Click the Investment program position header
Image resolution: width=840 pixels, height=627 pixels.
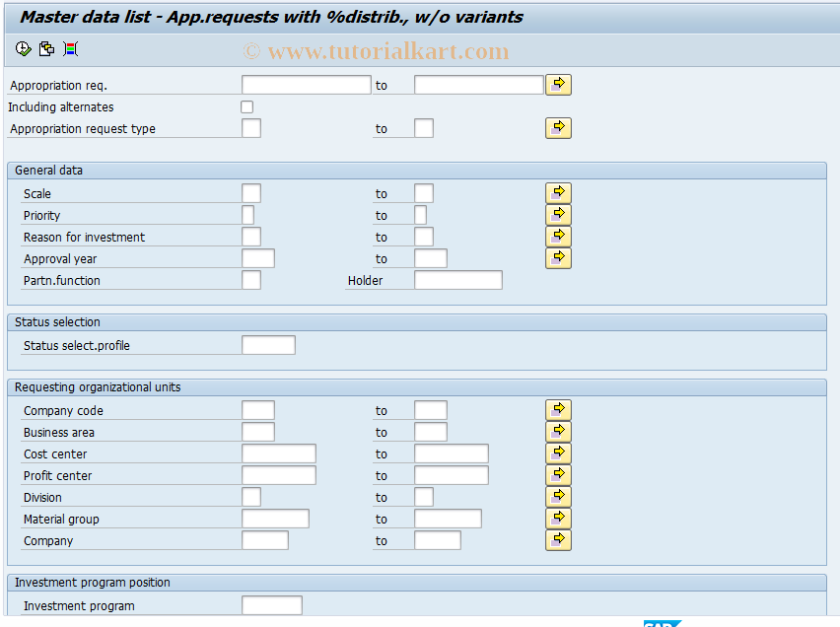[x=417, y=583]
